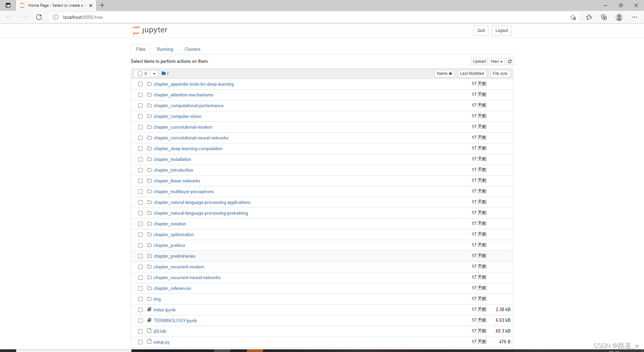Click the Upload button

[x=479, y=61]
